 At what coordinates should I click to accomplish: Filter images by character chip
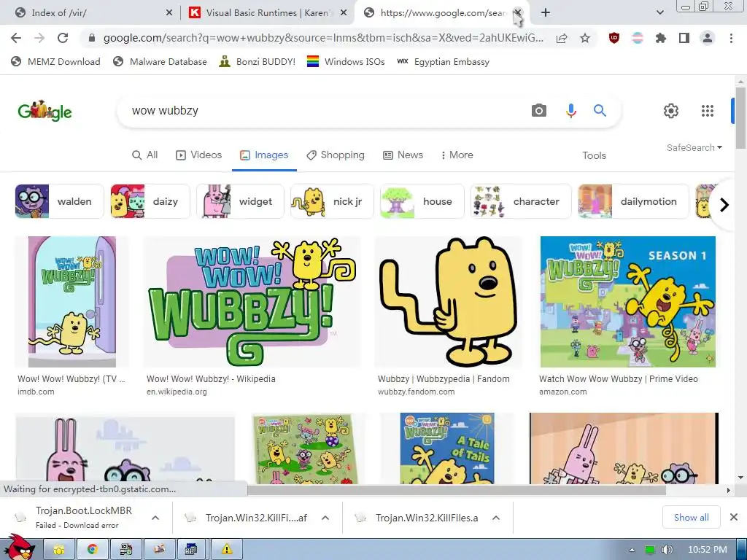521,201
